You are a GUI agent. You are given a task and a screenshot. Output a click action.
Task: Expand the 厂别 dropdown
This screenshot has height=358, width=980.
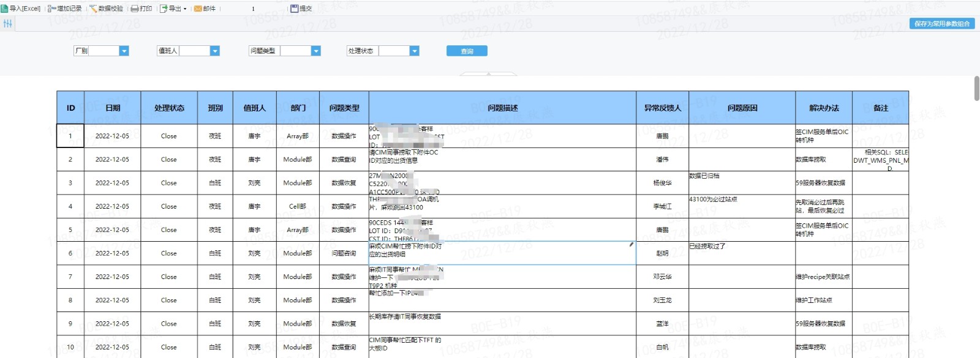click(x=124, y=51)
